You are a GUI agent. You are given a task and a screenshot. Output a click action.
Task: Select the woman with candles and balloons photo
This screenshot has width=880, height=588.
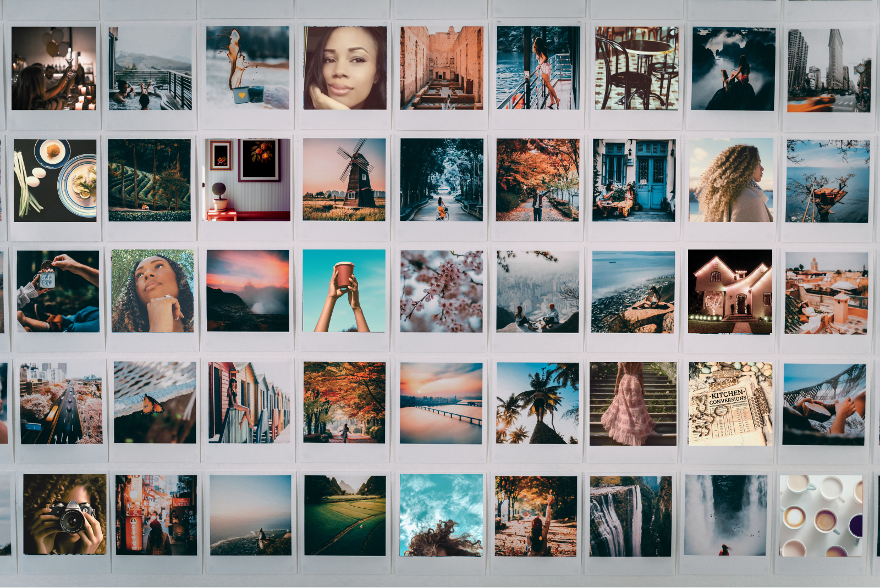point(54,68)
